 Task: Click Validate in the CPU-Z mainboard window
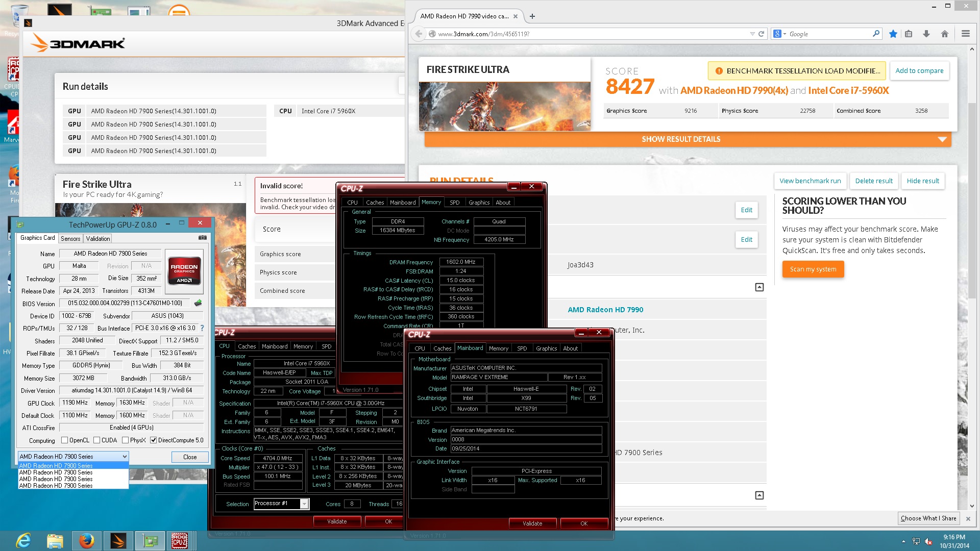coord(532,523)
